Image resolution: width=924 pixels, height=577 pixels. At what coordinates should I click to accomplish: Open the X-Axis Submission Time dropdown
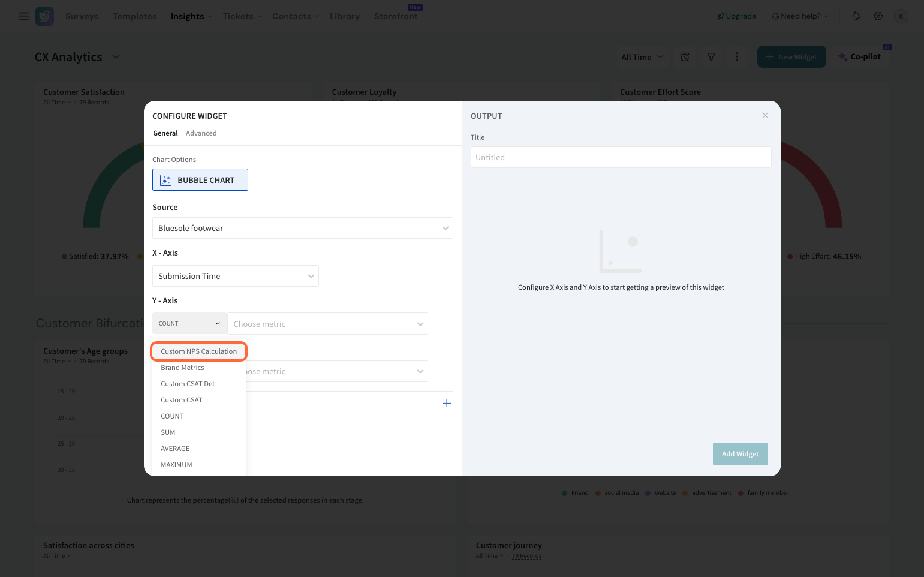235,276
